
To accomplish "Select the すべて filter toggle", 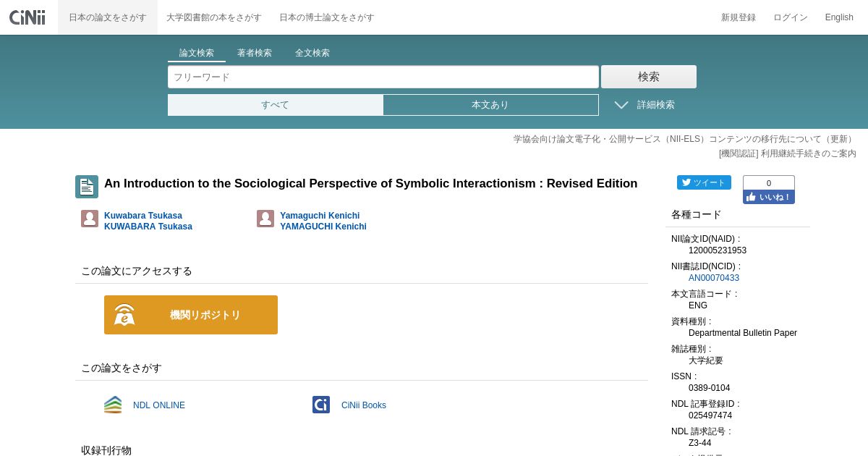I will [275, 105].
